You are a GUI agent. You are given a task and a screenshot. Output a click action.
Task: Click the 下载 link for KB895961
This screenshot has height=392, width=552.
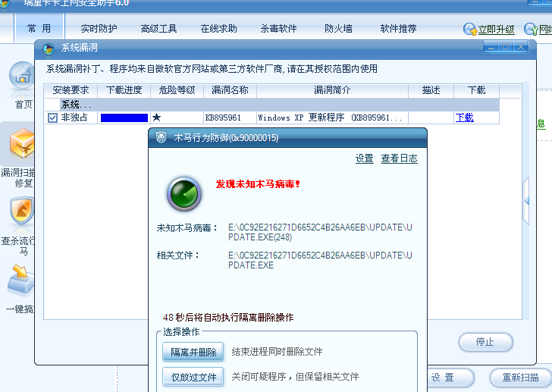[x=464, y=118]
